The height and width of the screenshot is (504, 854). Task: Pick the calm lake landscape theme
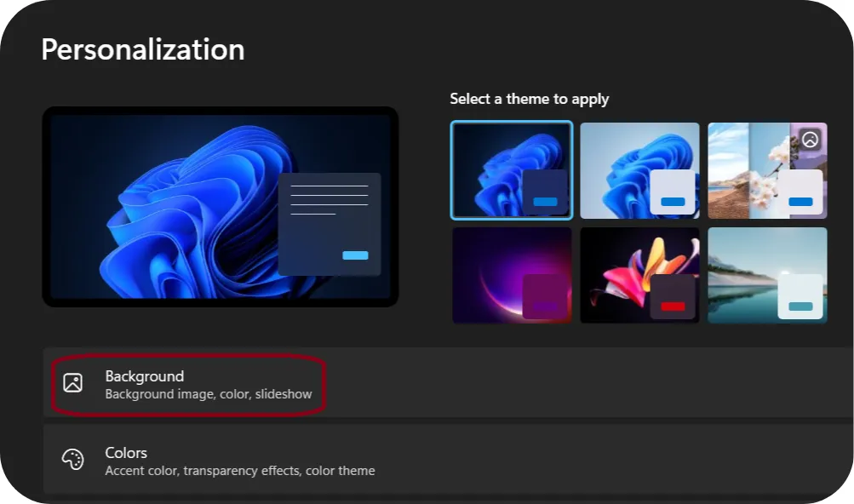coord(767,276)
